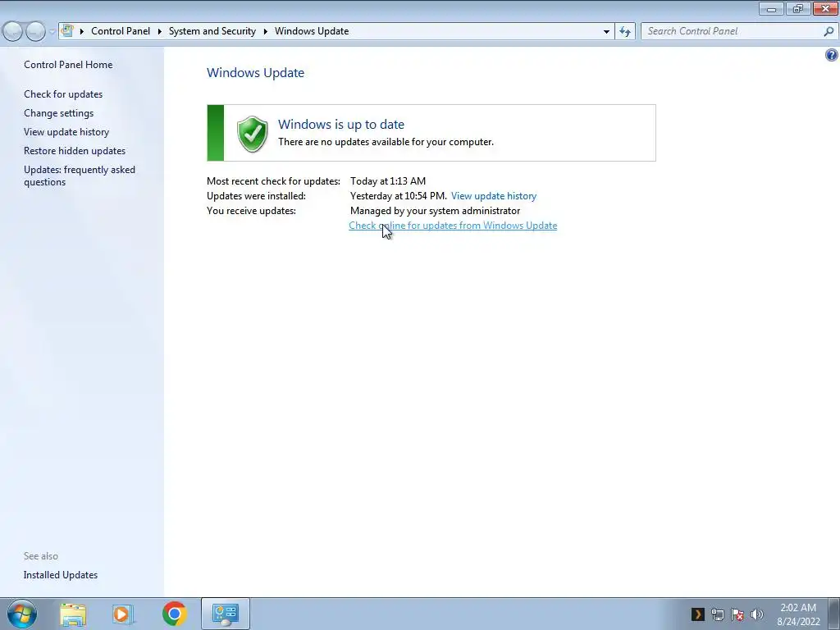Select the Windows Update breadcrumb
The image size is (840, 630).
[312, 31]
